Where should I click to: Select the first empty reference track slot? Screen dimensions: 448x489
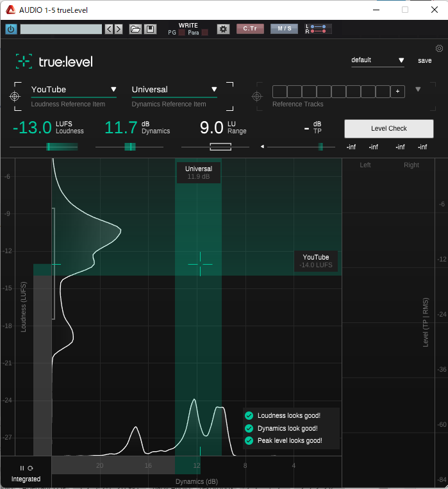click(279, 92)
